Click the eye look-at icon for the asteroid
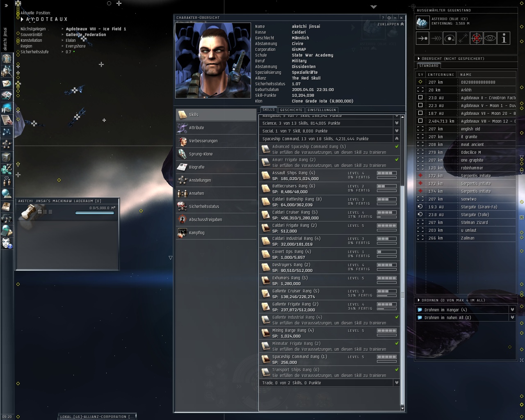Image resolution: width=525 pixels, height=420 pixels. 490,38
